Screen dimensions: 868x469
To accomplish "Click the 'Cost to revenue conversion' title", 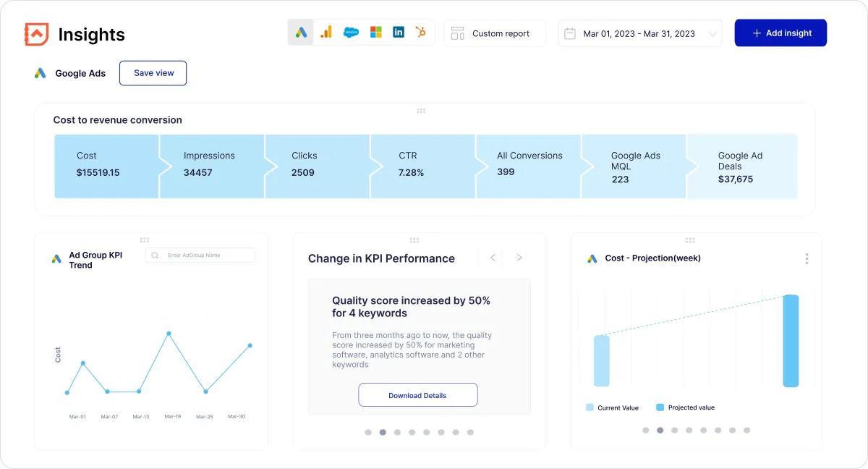I will click(118, 120).
